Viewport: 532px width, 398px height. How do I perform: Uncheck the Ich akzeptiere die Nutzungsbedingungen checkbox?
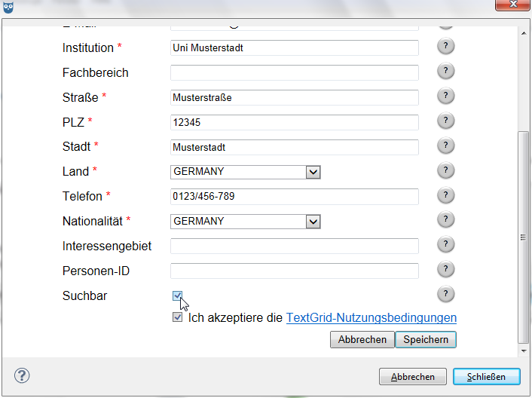coord(177,318)
